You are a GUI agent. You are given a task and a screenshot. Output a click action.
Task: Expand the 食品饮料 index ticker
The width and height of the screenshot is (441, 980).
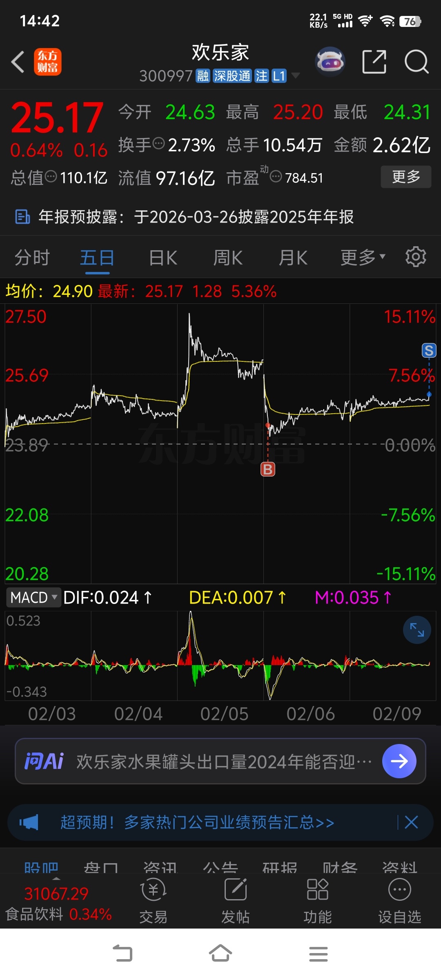coord(58,902)
